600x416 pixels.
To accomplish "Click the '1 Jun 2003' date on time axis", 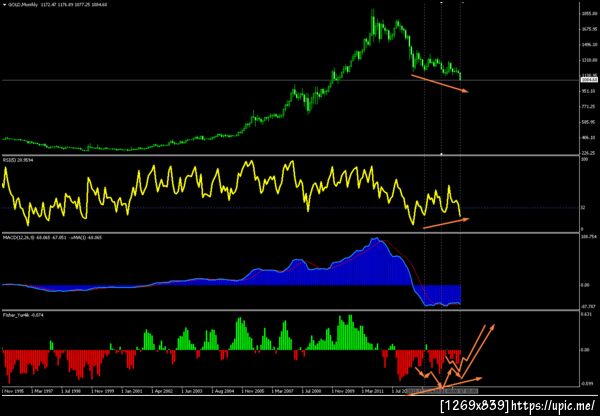I will pyautogui.click(x=193, y=392).
